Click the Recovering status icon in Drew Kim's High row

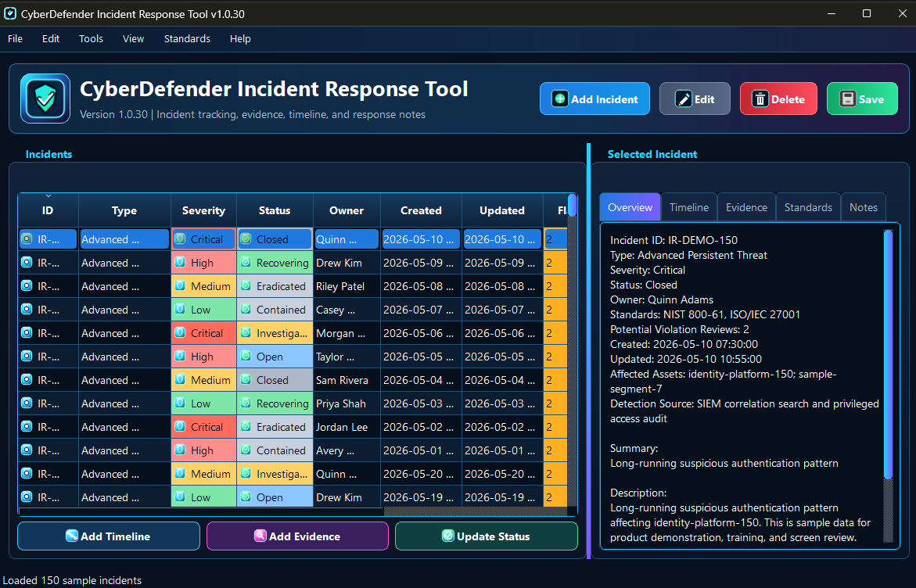coord(246,263)
